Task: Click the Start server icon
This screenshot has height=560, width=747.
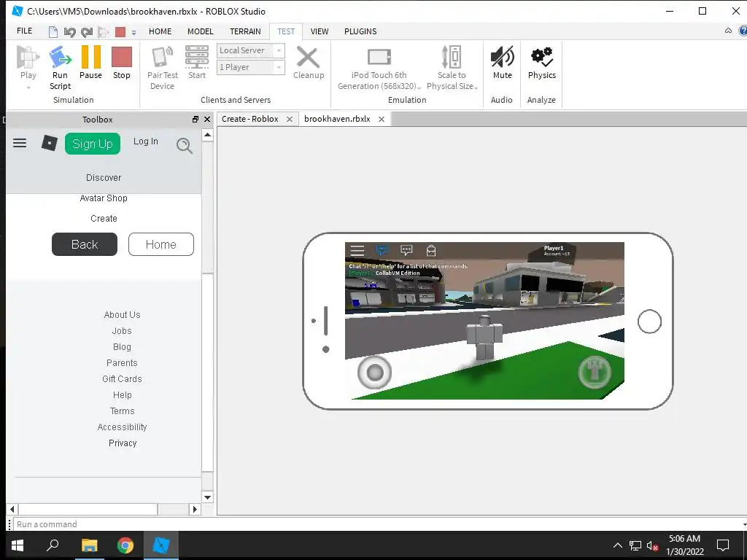Action: pyautogui.click(x=197, y=58)
